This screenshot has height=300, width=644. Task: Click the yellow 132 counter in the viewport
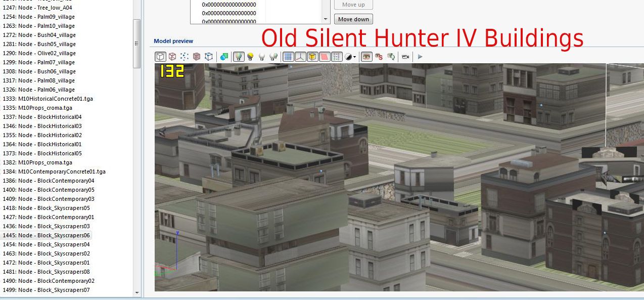coord(172,71)
